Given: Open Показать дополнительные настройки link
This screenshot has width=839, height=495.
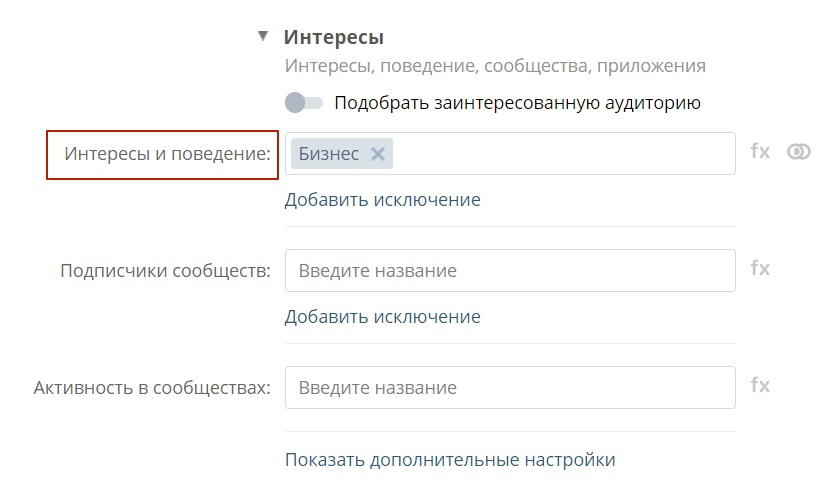Looking at the screenshot, I should [x=450, y=460].
